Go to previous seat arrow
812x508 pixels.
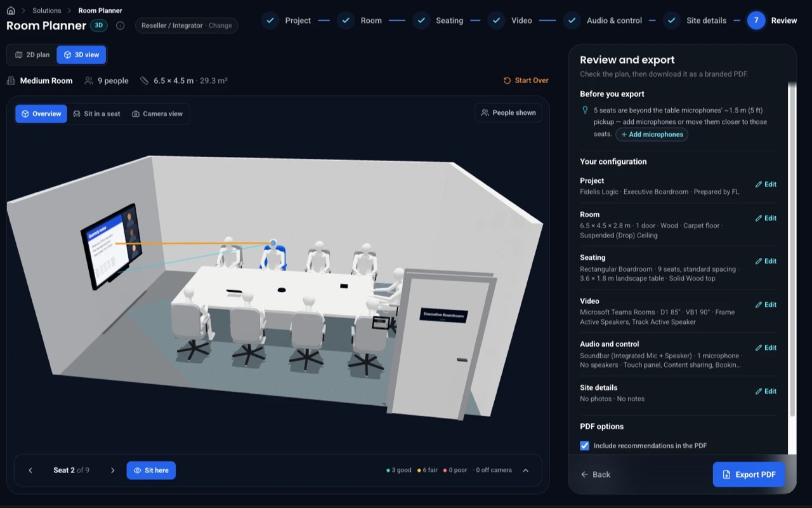coord(30,471)
